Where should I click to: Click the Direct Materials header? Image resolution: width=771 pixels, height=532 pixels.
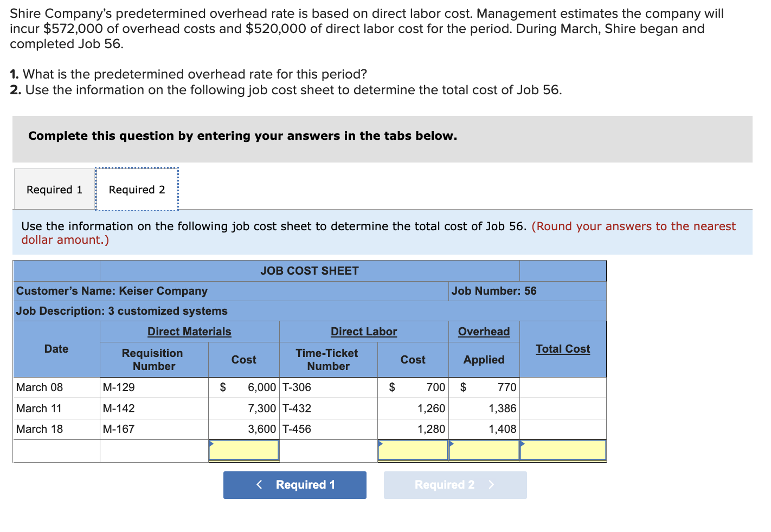189,332
